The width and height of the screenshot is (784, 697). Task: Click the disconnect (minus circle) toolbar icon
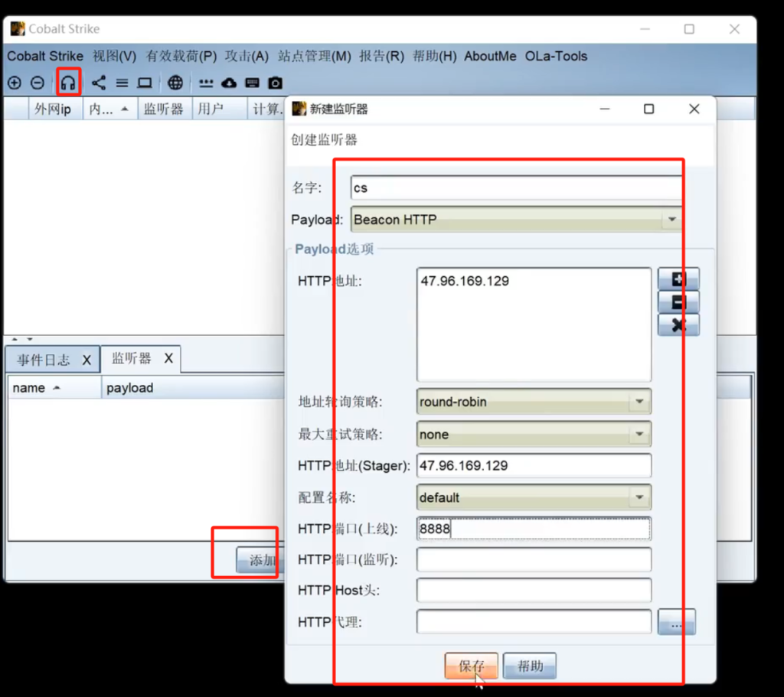[x=38, y=83]
